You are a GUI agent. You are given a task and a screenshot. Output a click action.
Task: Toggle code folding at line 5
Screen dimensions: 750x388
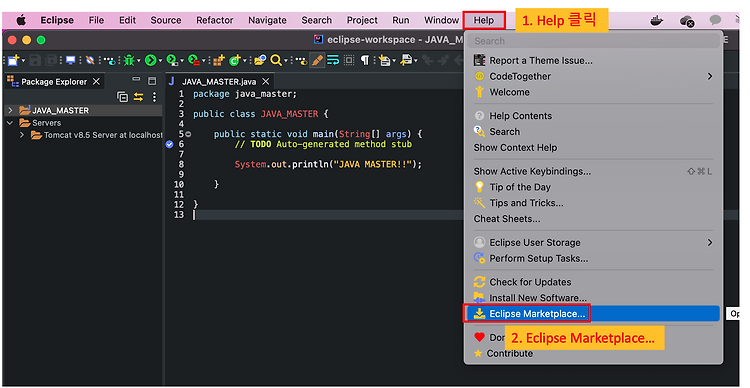tap(188, 134)
